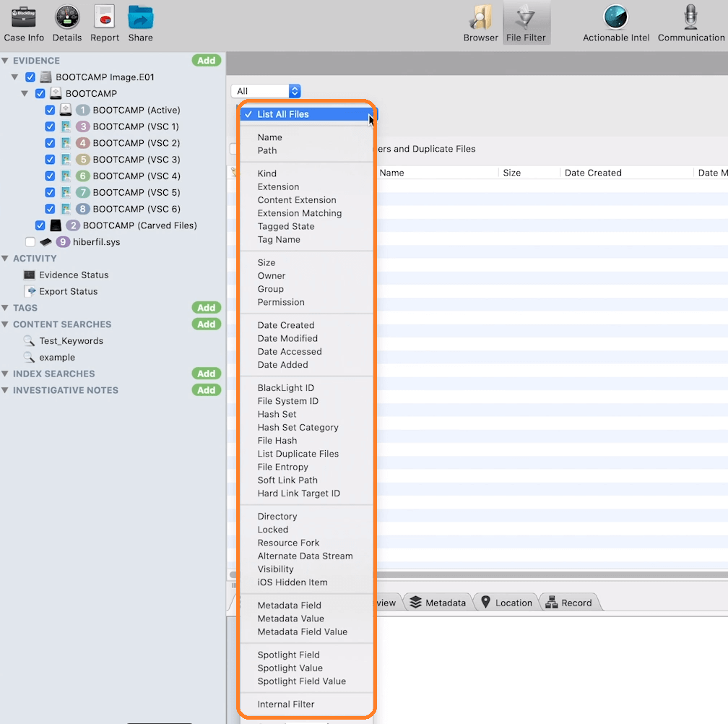Select Date Created from the filter menu

(x=287, y=324)
